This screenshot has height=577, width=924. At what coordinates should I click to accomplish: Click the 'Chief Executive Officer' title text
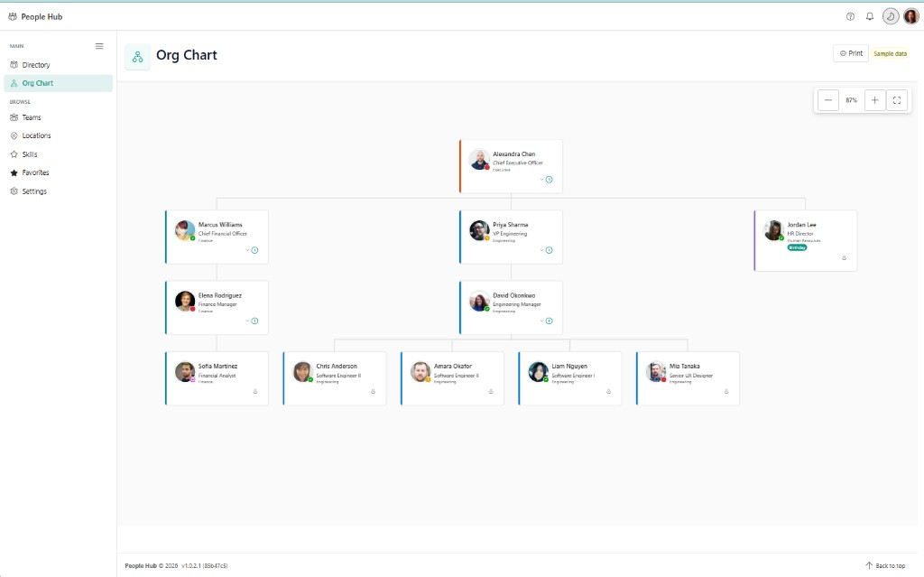pos(518,163)
